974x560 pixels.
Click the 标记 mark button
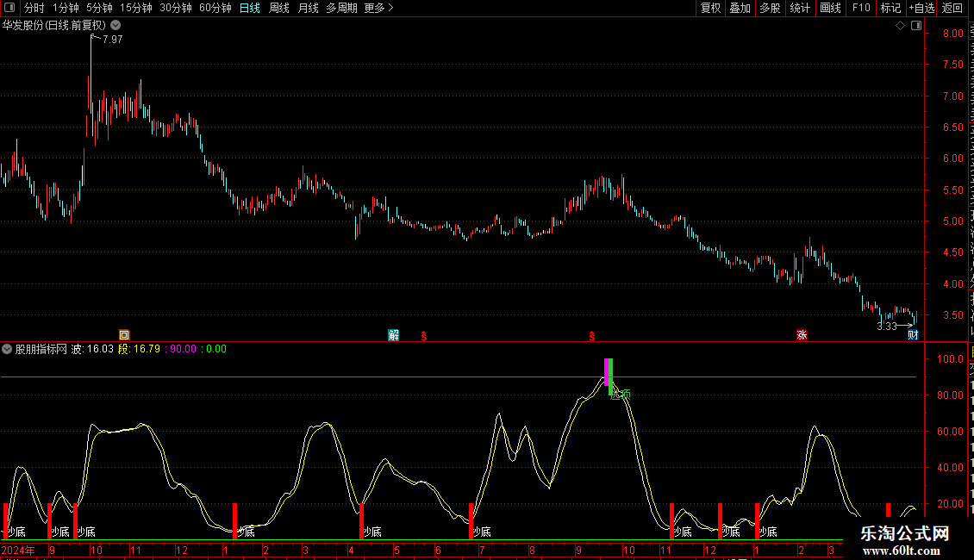(890, 8)
